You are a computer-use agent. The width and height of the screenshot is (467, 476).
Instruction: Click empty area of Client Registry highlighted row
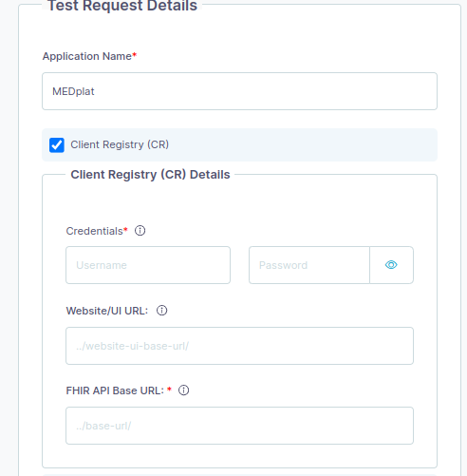click(301, 144)
